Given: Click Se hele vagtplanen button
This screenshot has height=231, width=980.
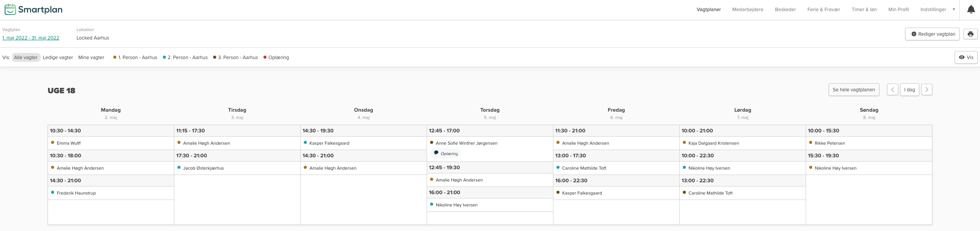Looking at the screenshot, I should (x=854, y=89).
